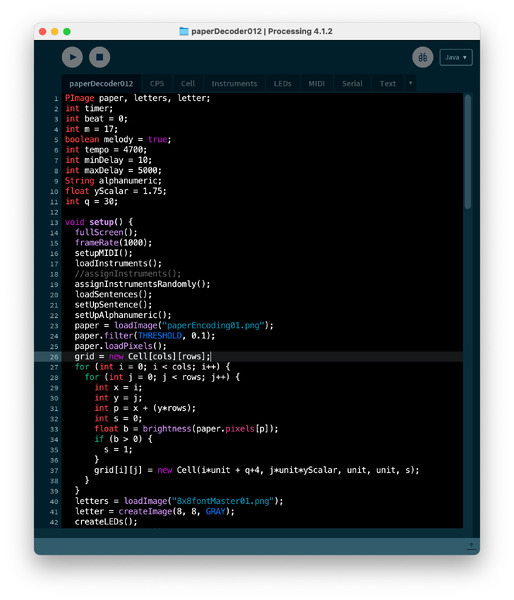The image size is (514, 600).
Task: Click the yellow minimize window button
Action: coord(55,31)
